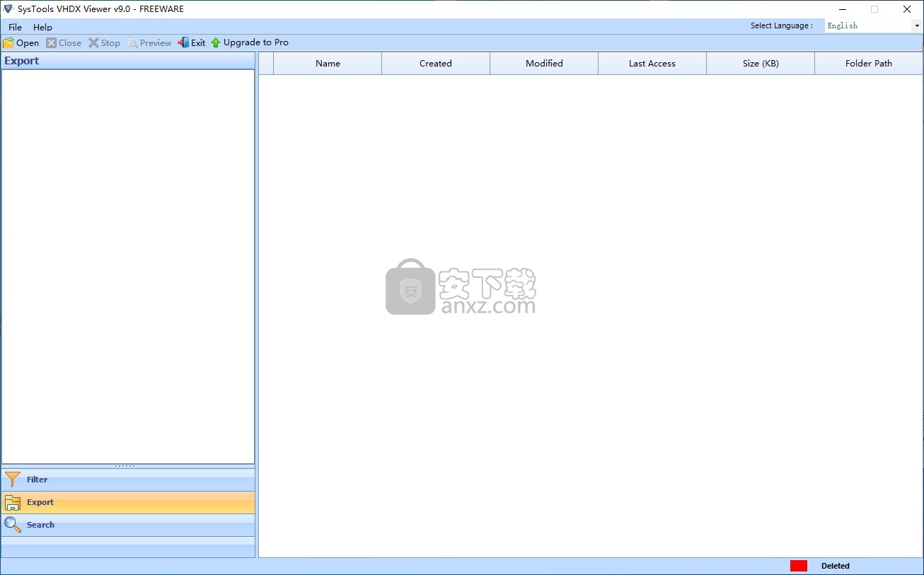Click the Export panel title header

point(128,61)
